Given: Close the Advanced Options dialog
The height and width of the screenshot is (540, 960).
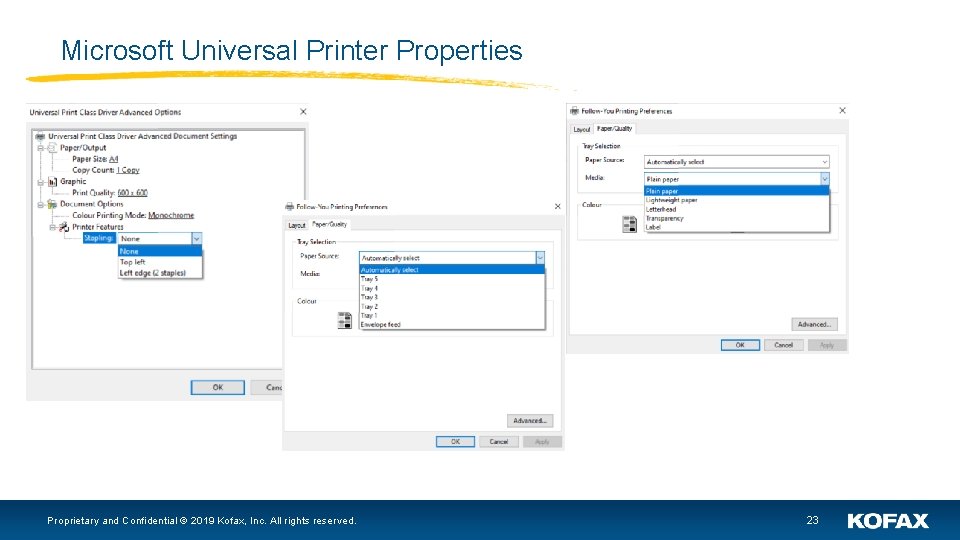Looking at the screenshot, I should pos(303,111).
